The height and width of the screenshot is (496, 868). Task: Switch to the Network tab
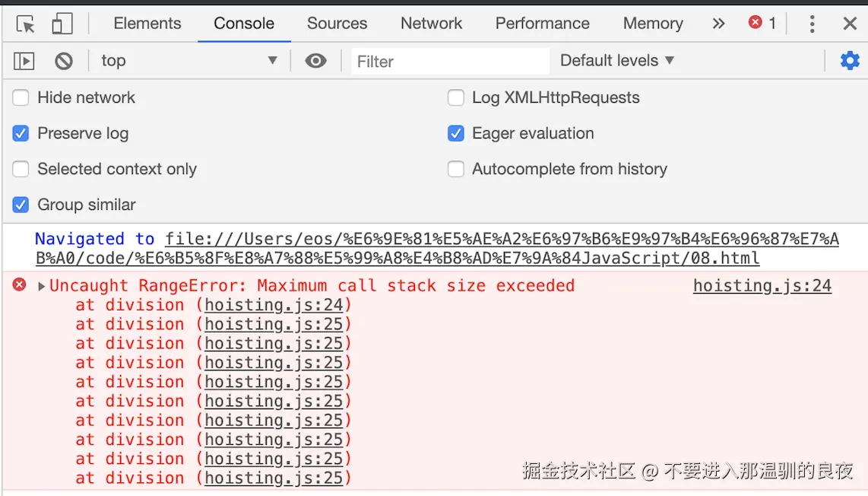[431, 24]
